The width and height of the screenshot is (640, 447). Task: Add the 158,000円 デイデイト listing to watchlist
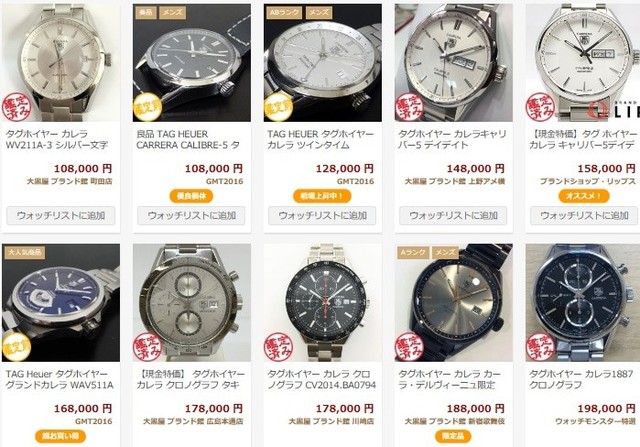click(x=584, y=216)
